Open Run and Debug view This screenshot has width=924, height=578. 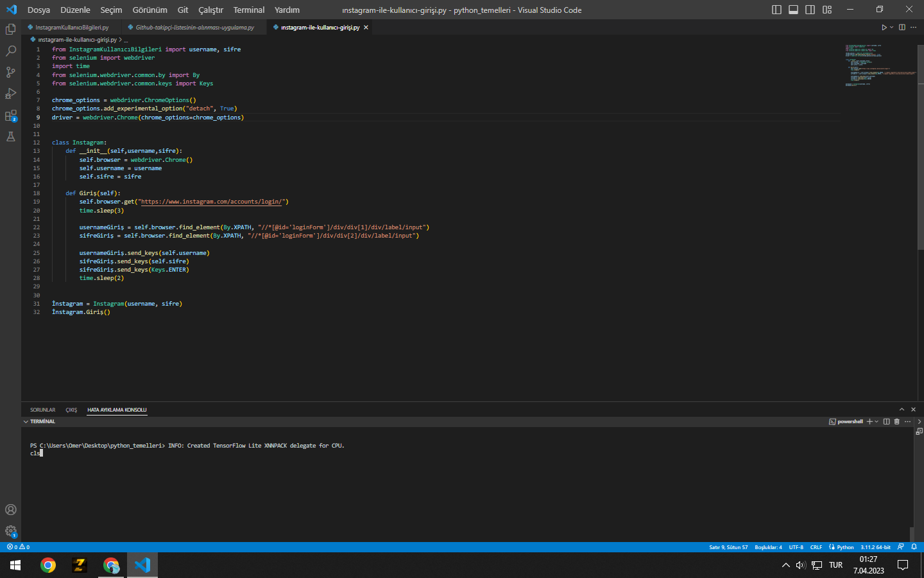(x=10, y=94)
